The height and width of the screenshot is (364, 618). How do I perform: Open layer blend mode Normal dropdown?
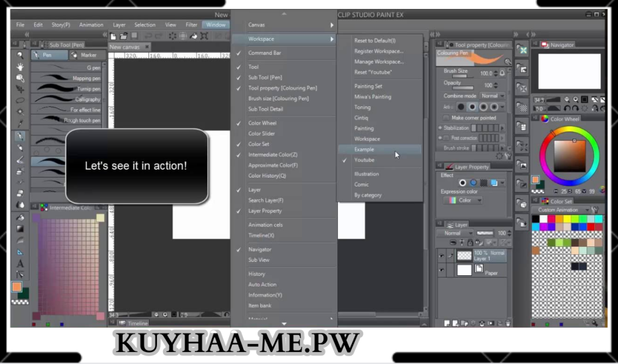click(455, 233)
